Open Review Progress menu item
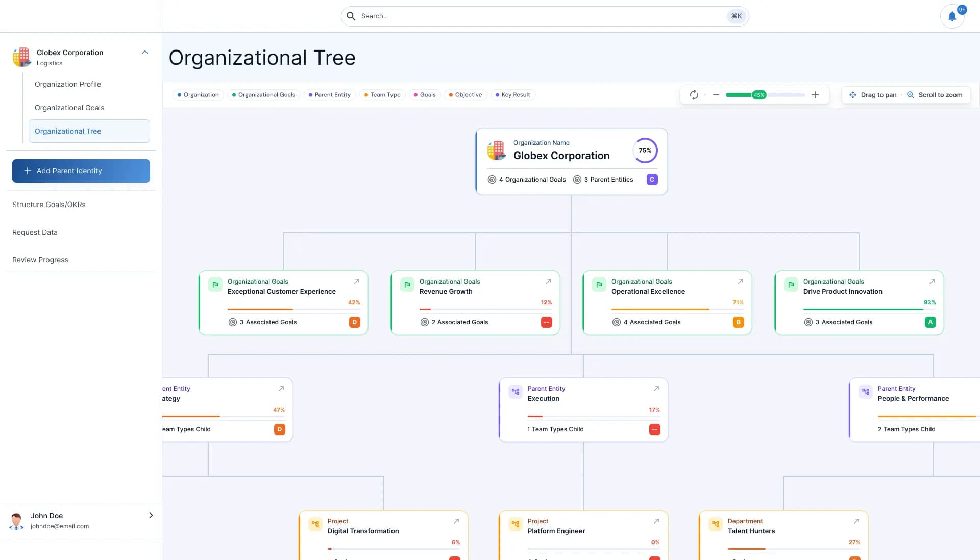Viewport: 980px width, 560px height. tap(40, 260)
